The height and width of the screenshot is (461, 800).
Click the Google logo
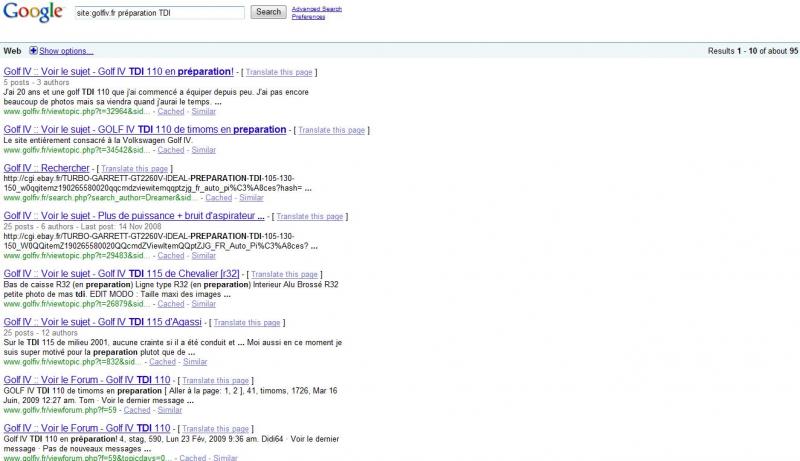pos(33,12)
